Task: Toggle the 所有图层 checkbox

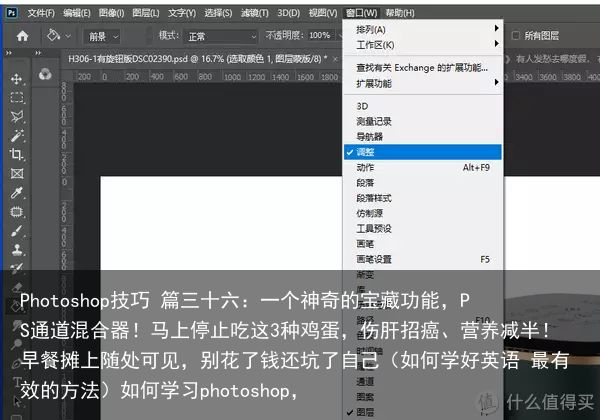Action: tap(515, 36)
